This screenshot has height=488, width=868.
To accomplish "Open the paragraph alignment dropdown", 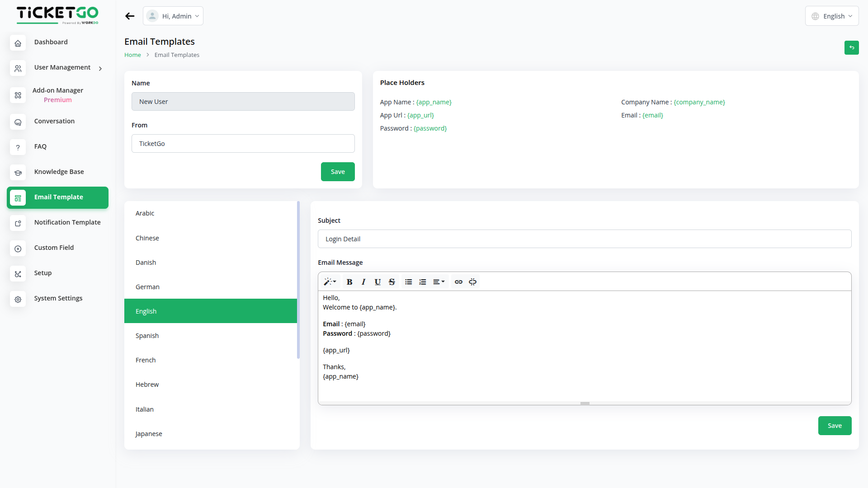I will click(439, 282).
